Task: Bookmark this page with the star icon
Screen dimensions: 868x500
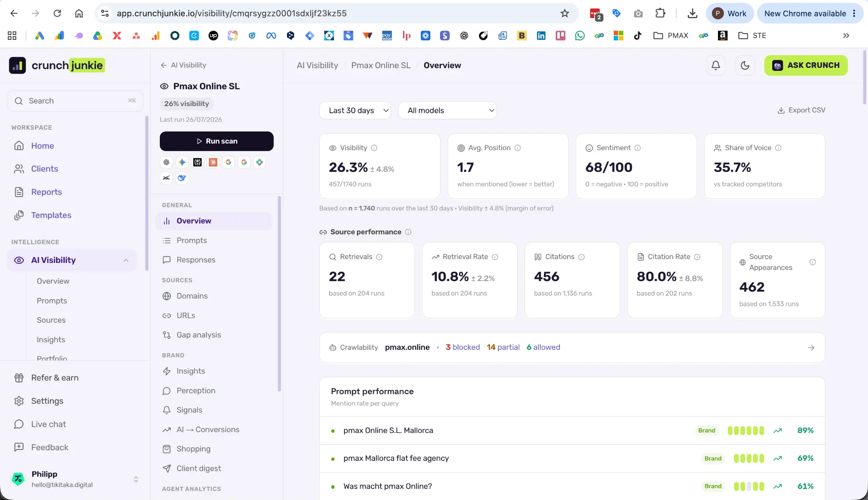Action: pos(565,14)
